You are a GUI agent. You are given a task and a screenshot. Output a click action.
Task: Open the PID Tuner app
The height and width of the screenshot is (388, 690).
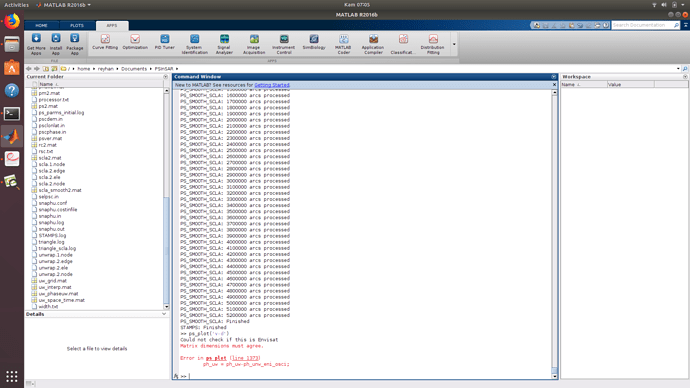pyautogui.click(x=165, y=42)
